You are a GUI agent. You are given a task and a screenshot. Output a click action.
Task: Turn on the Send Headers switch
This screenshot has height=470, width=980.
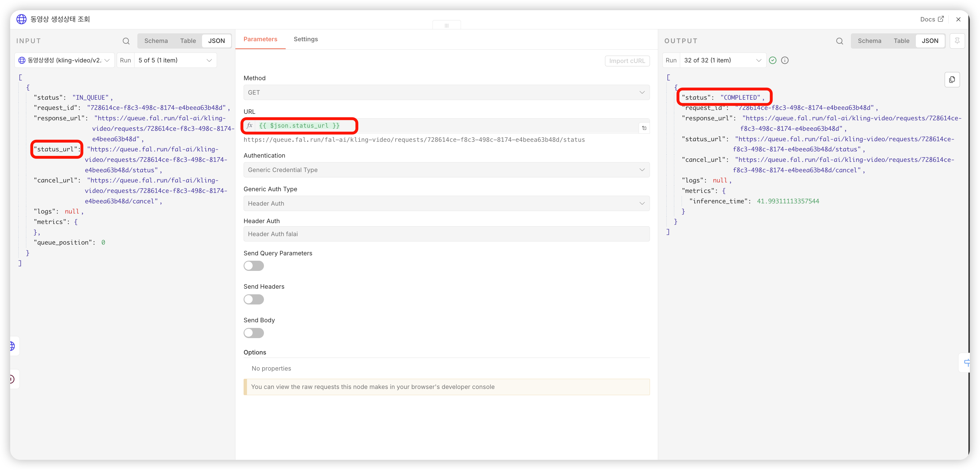pos(254,299)
